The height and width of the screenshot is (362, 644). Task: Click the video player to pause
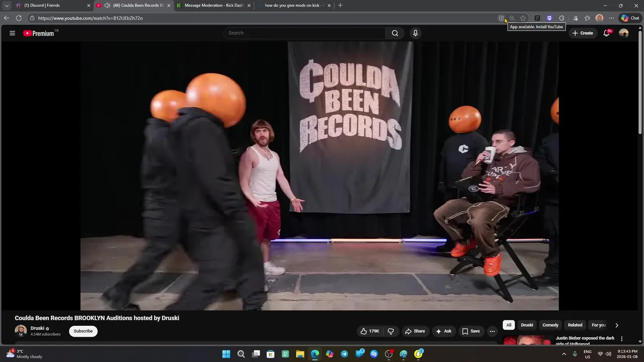319,176
